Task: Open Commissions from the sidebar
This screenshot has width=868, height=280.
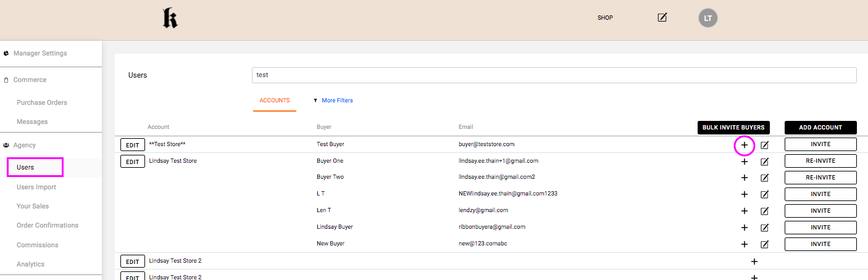Action: (38, 245)
